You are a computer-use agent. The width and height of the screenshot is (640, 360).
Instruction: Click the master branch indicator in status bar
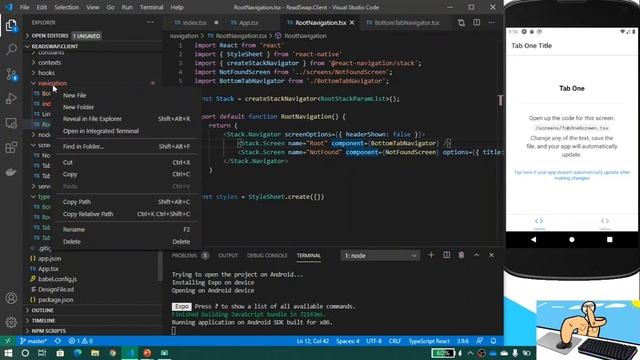33,341
